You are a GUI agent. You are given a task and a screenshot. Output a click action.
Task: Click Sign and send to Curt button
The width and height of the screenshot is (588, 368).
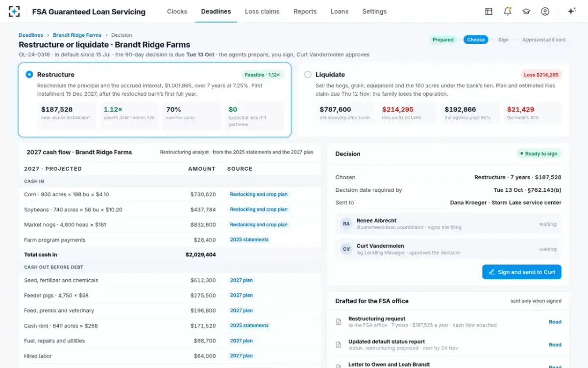pyautogui.click(x=522, y=272)
